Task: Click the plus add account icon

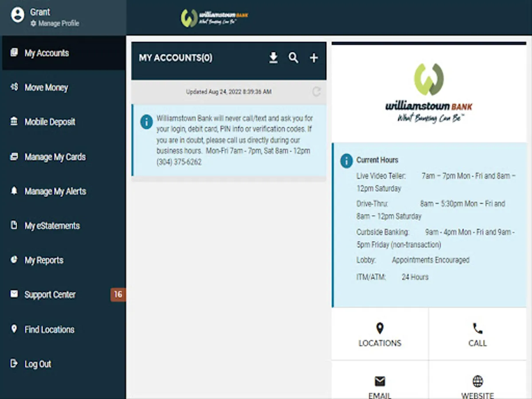Action: [x=314, y=58]
